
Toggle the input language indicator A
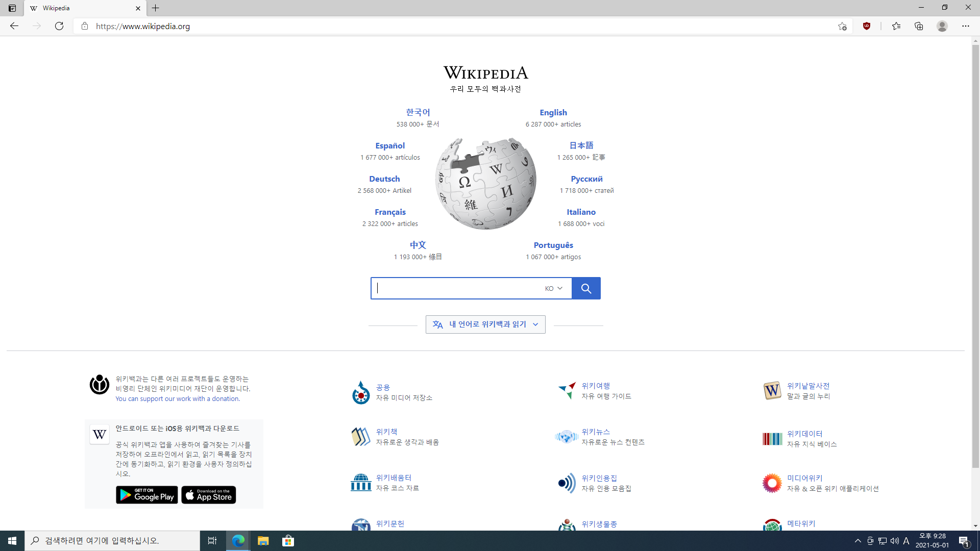click(x=906, y=541)
